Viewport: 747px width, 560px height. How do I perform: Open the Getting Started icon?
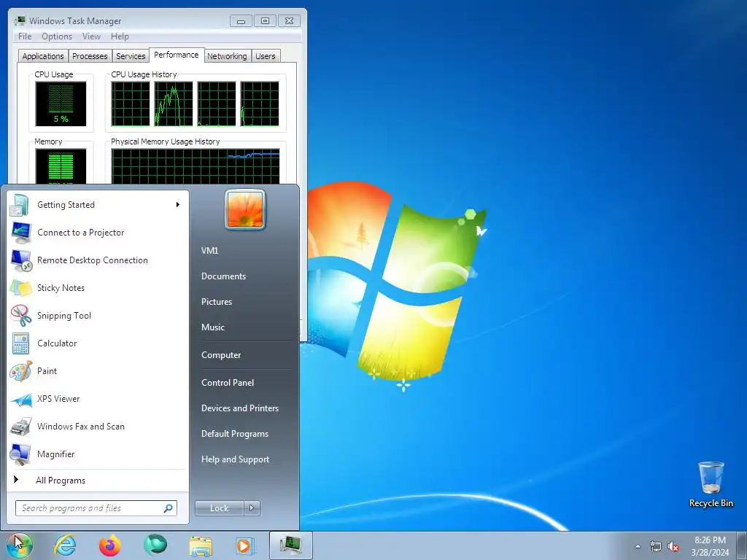20,205
